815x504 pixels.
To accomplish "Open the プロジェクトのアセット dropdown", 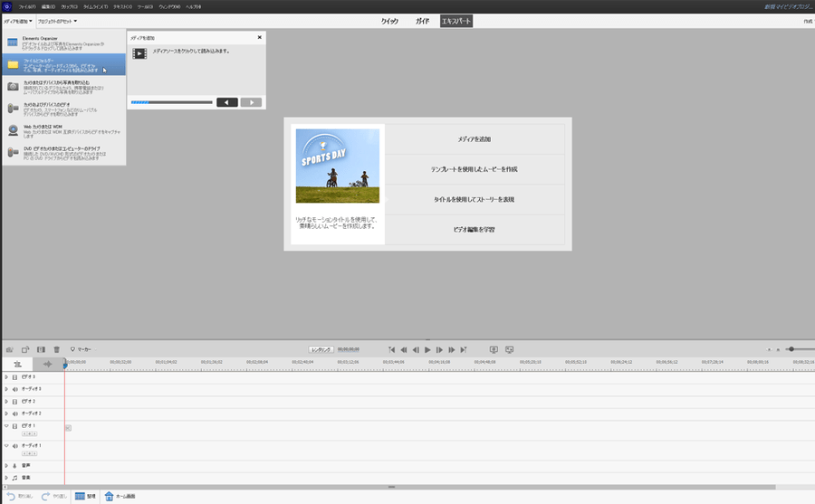I will 57,21.
